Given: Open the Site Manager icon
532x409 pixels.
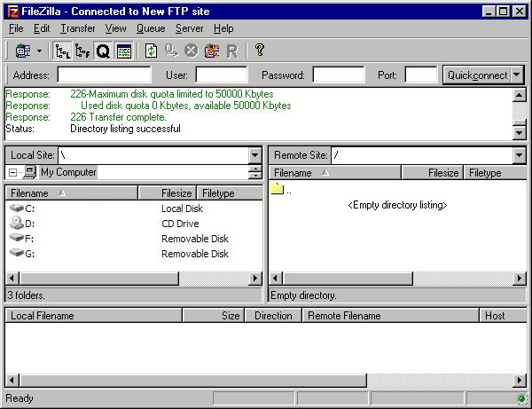Looking at the screenshot, I should pos(23,51).
